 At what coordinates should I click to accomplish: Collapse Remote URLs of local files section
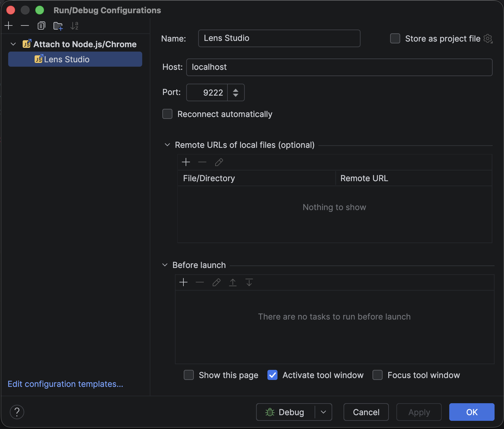tap(167, 145)
